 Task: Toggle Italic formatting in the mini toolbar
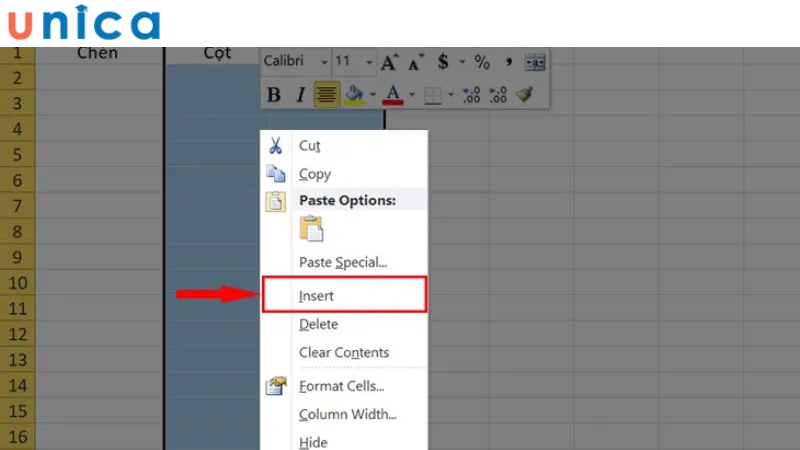click(x=299, y=95)
